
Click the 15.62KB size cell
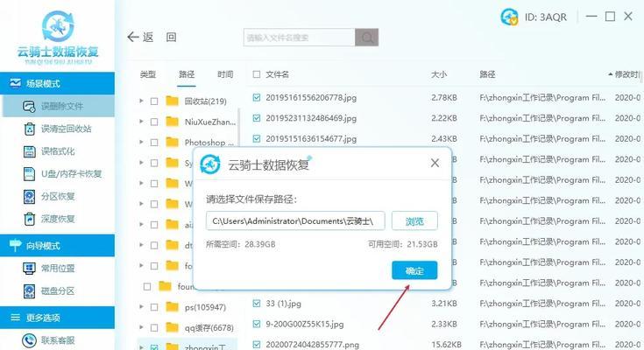(446, 345)
